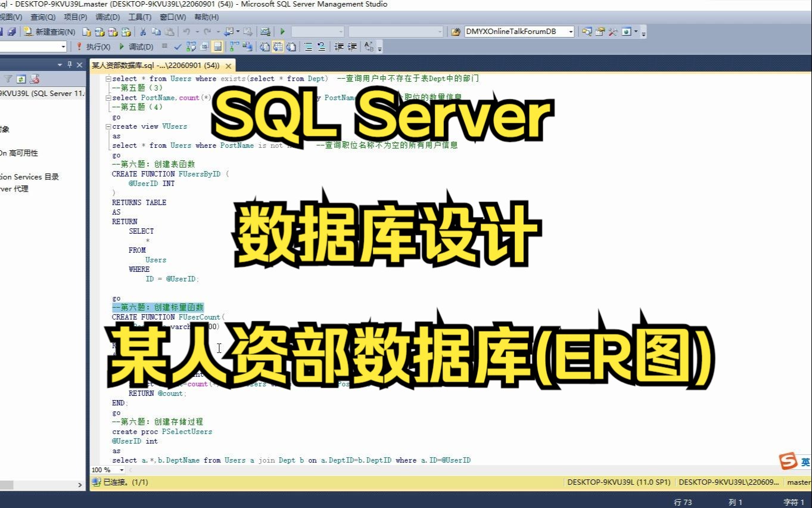Screen dimensions: 812x508
Task: Click the line create proc PSelectUsers
Action: (x=162, y=432)
